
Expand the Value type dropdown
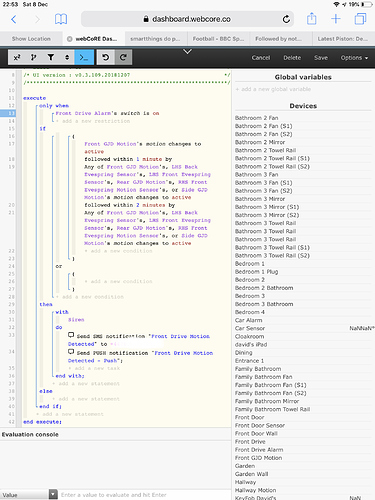[x=53, y=494]
